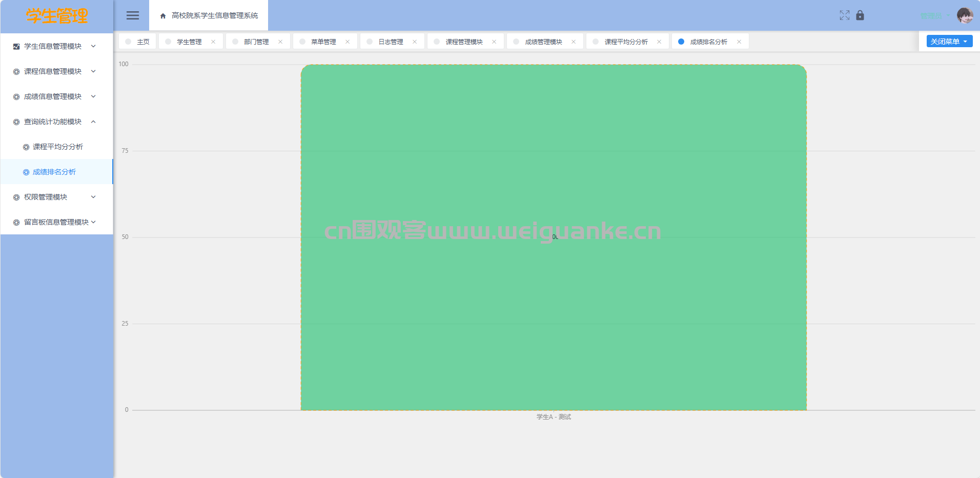Close the 课程平均分分析 tab
Viewport: 980px width, 478px height.
tap(659, 42)
